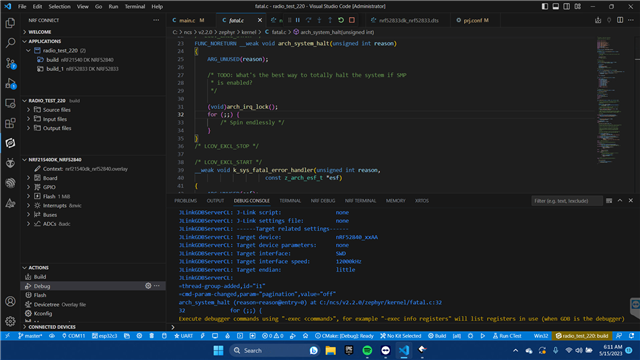Restart the debug session
Viewport: 640px width, 360px height.
[x=341, y=20]
